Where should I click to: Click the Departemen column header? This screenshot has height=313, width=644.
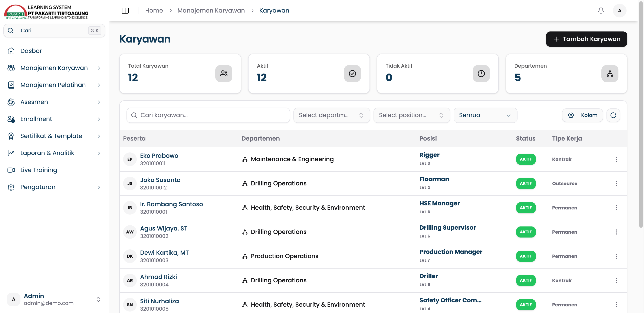click(260, 138)
